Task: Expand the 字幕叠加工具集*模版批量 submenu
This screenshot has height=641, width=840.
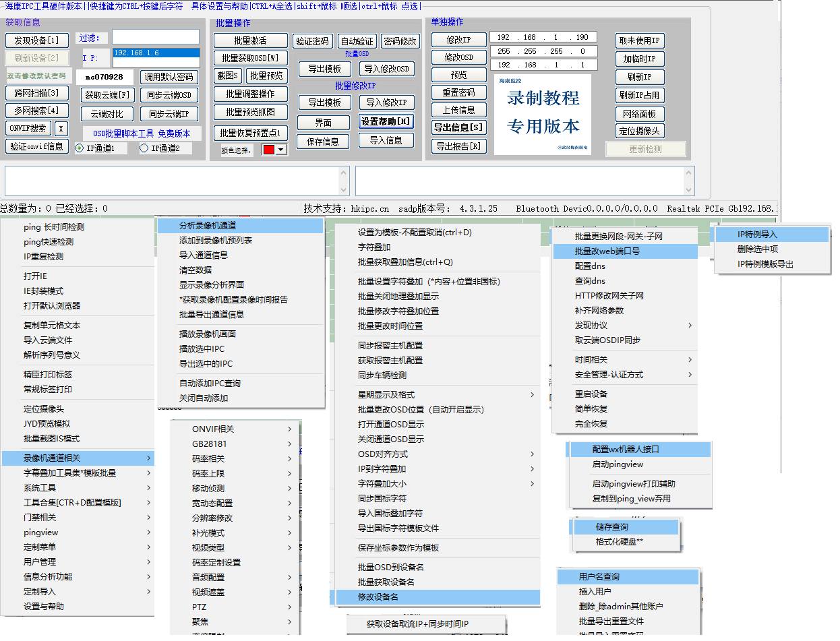Action: [78, 473]
